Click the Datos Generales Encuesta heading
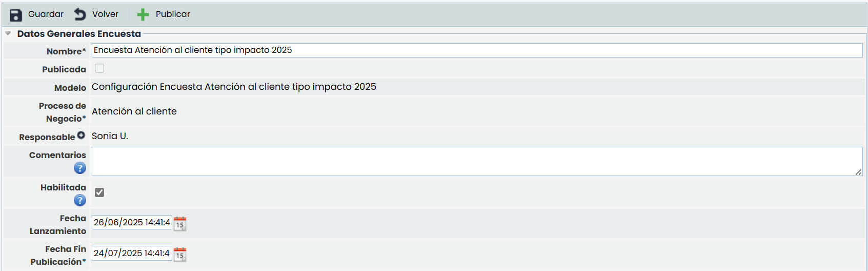868x271 pixels. 79,34
